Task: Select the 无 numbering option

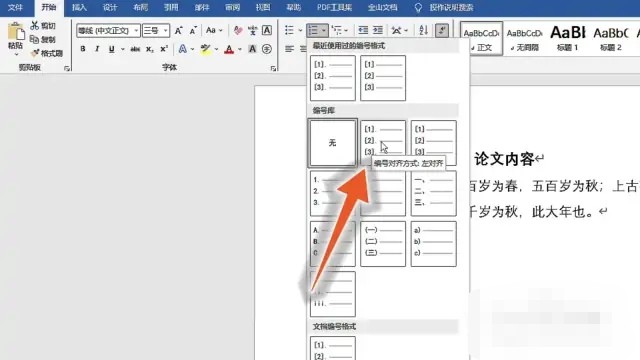Action: 333,143
